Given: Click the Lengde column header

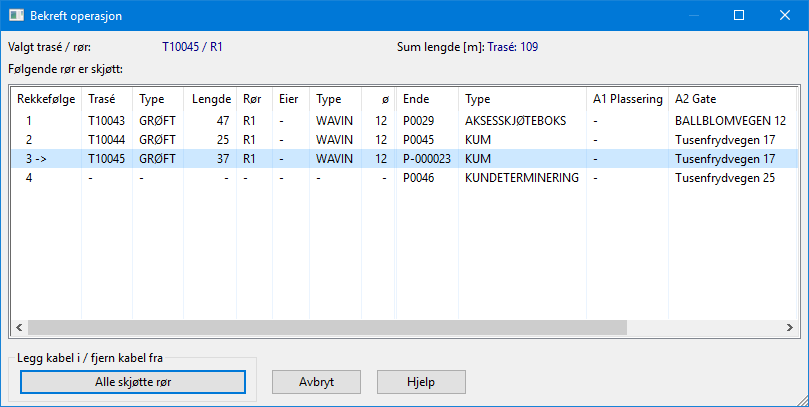Looking at the screenshot, I should click(x=210, y=99).
